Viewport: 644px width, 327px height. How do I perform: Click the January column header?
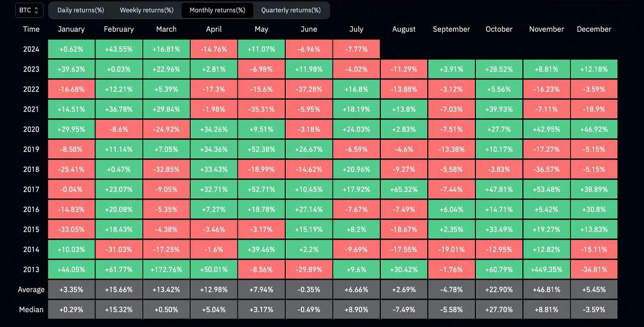coord(71,29)
